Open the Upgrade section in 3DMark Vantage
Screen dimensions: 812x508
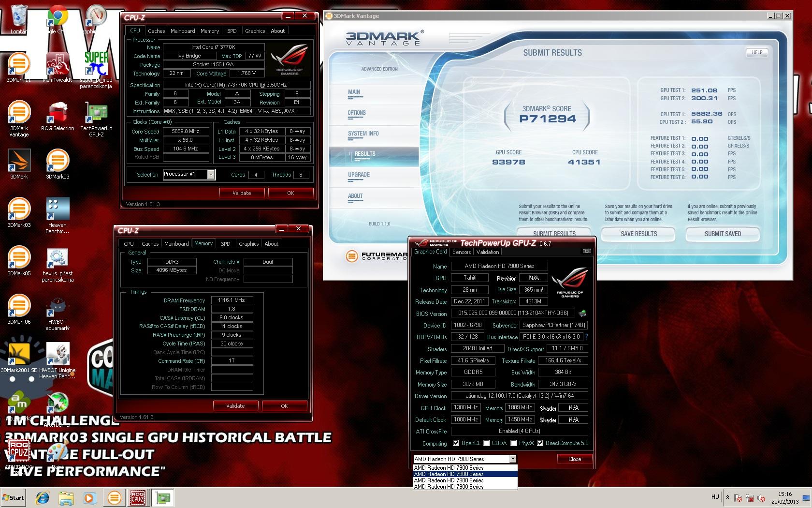click(x=359, y=175)
